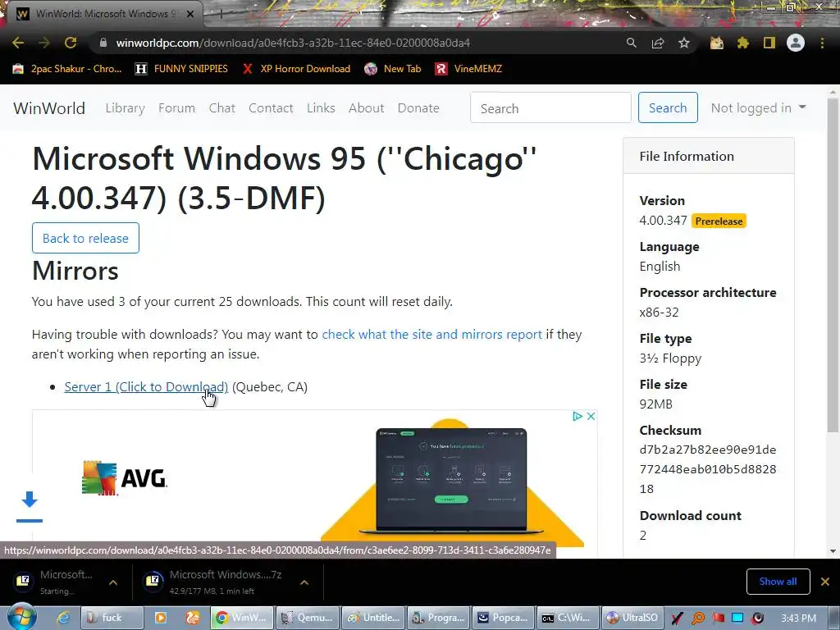Open the AdChoices triangle icon
The image size is (840, 630).
pyautogui.click(x=577, y=416)
